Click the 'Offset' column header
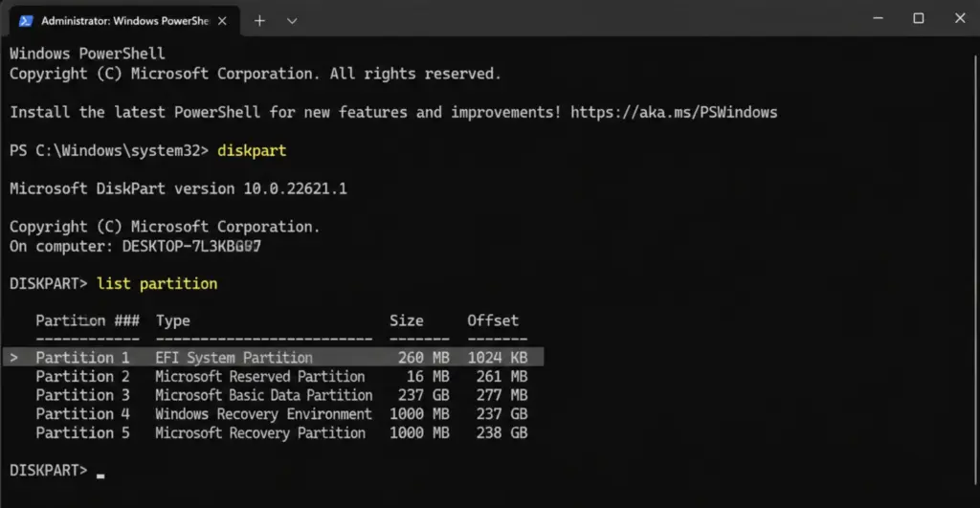 (x=493, y=320)
